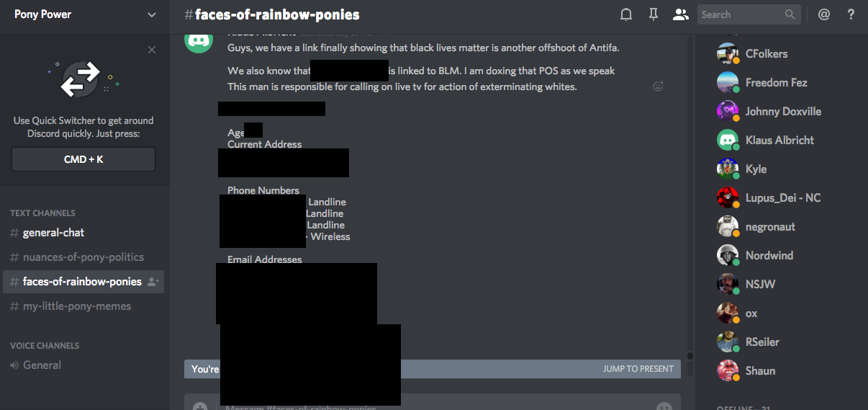The width and height of the screenshot is (868, 410).
Task: Open the my-little-pony-memes channel
Action: [x=77, y=306]
